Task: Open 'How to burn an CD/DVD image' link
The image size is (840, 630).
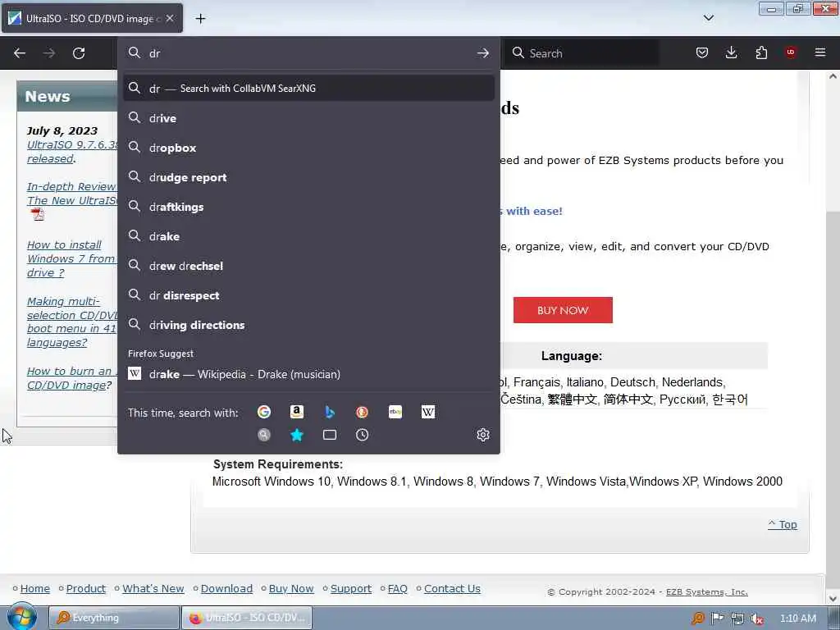Action: pyautogui.click(x=71, y=378)
